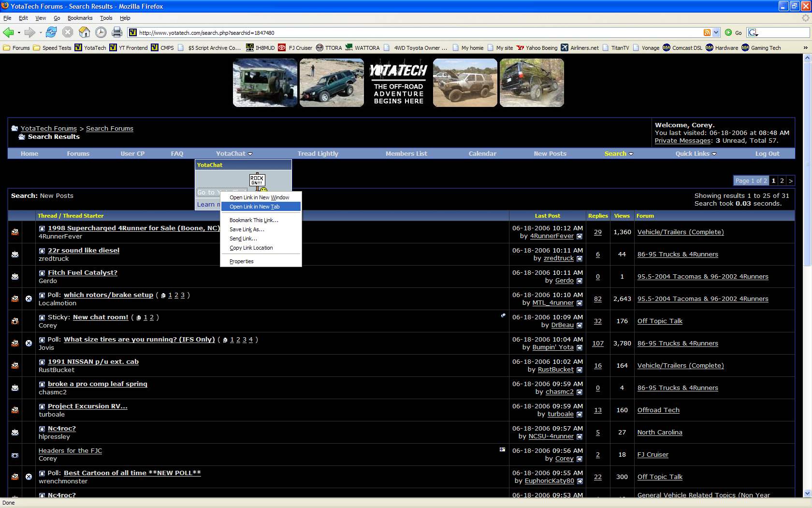
Task: Open the Off Topic Talk forum link in the New chat room row
Action: pyautogui.click(x=660, y=321)
